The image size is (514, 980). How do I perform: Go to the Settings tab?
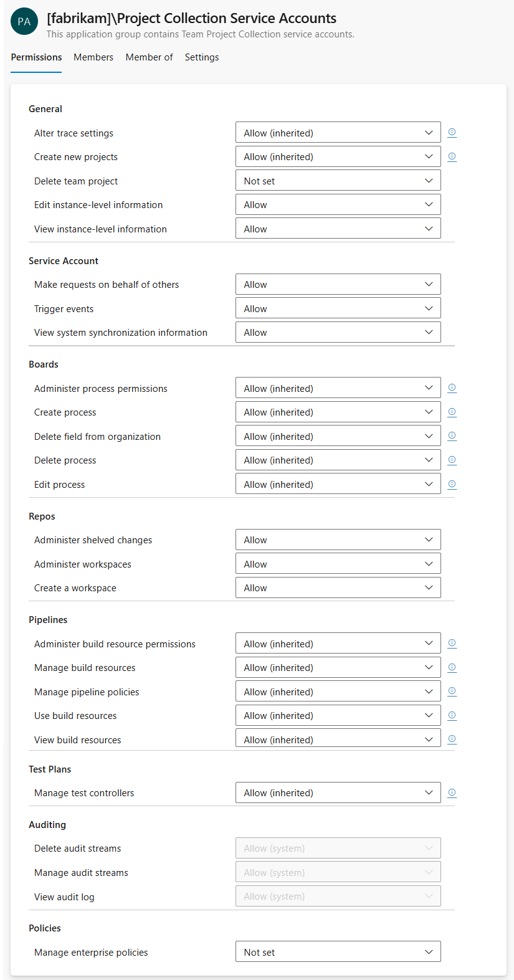pos(202,57)
